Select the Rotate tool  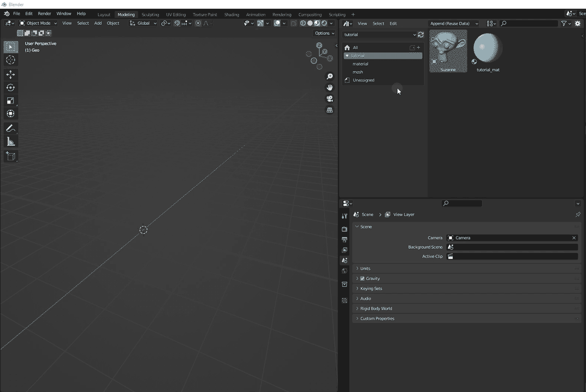[x=11, y=88]
